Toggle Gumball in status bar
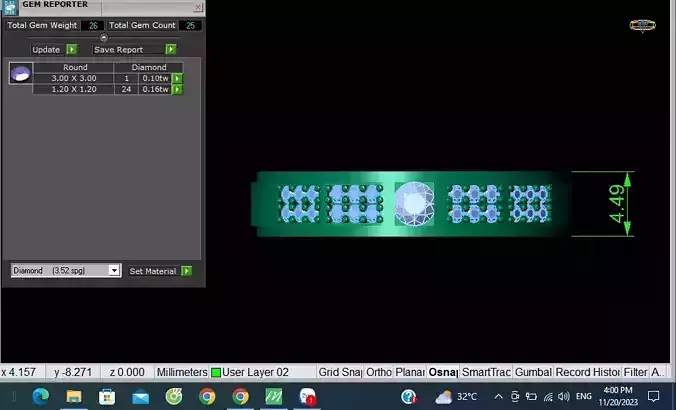 coord(533,372)
